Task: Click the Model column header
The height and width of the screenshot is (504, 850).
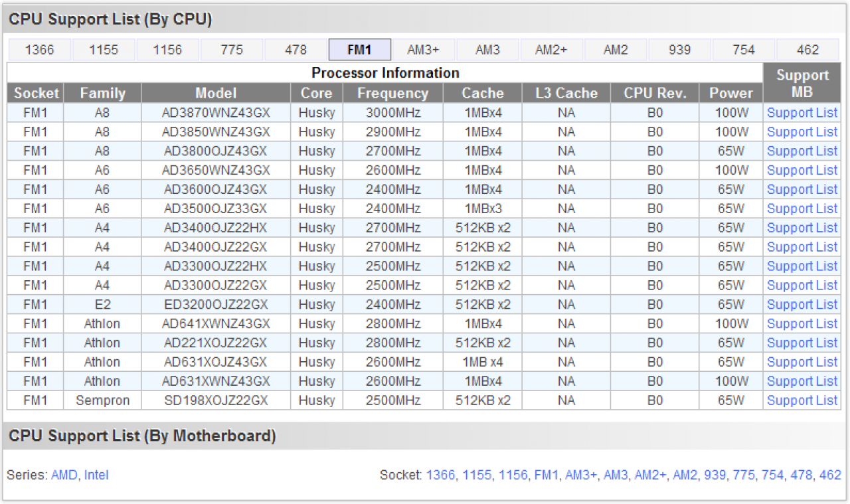Action: 216,94
